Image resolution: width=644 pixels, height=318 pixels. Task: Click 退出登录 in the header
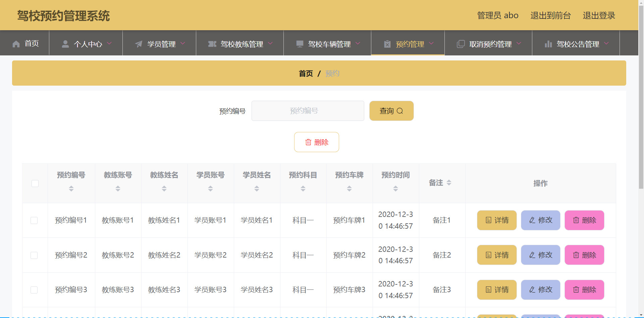click(599, 15)
